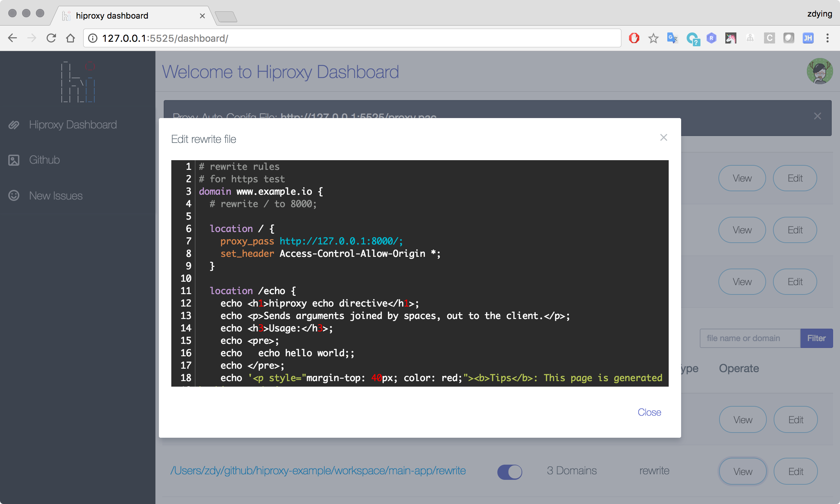Open the rewrite file path link
This screenshot has width=840, height=504.
(x=319, y=471)
